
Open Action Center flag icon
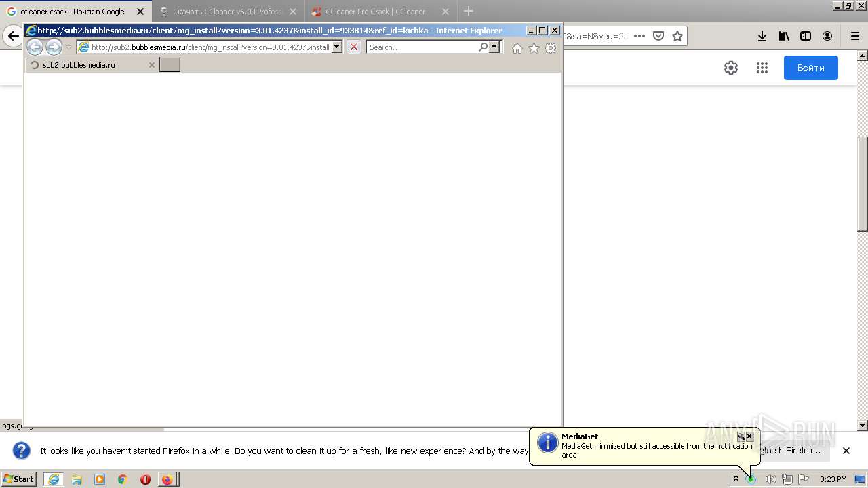(804, 479)
